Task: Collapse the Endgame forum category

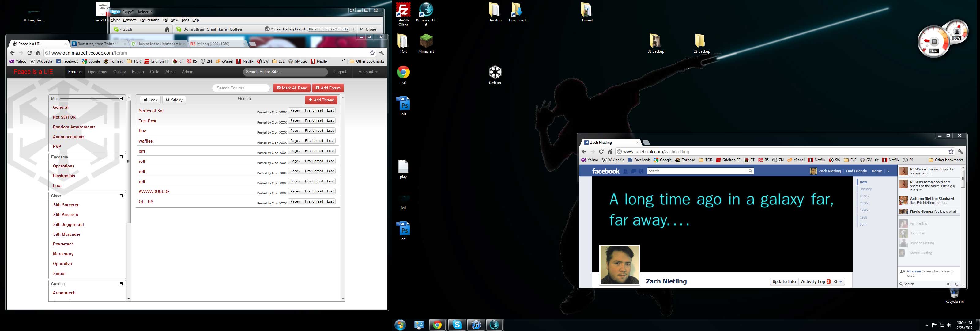Action: pyautogui.click(x=121, y=157)
